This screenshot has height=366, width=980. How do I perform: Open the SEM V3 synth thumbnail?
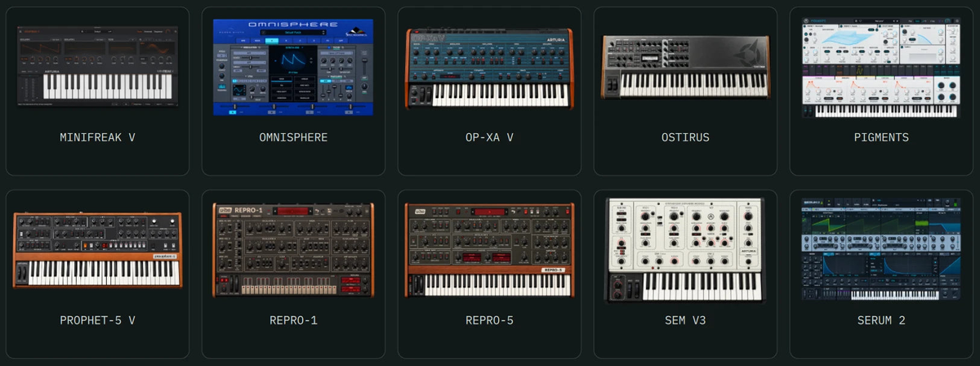[x=685, y=250]
